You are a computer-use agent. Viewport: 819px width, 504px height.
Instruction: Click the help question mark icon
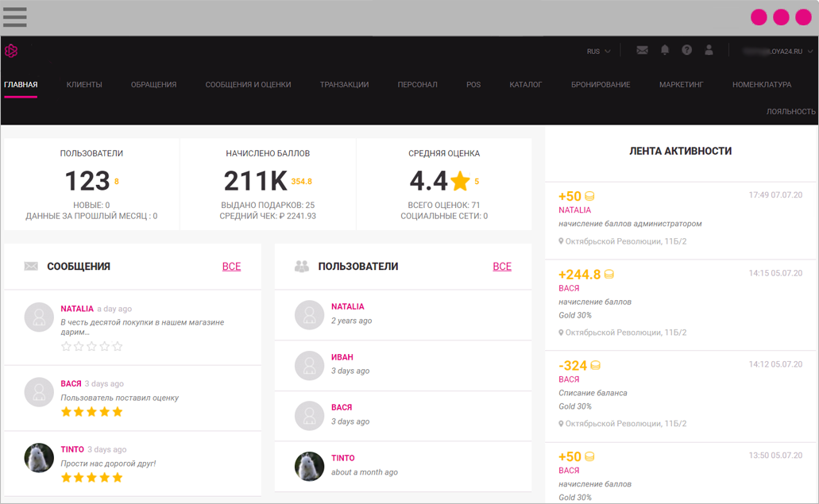pyautogui.click(x=686, y=50)
